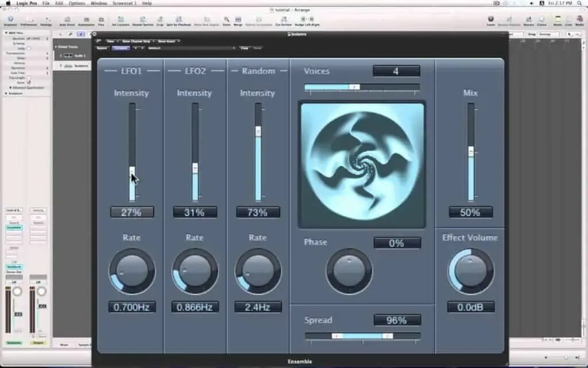The image size is (588, 368).
Task: Click the Apple menu icon
Action: pos(8,3)
